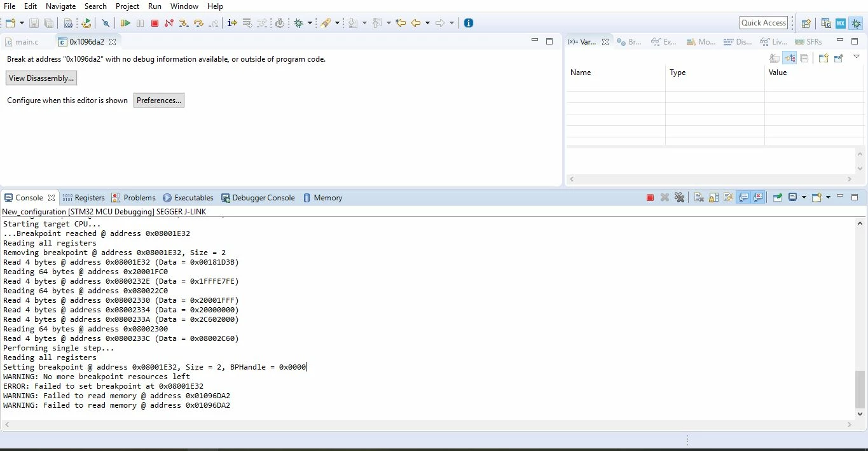Open the Open Console dropdown arrow
The image size is (868, 451).
(828, 198)
